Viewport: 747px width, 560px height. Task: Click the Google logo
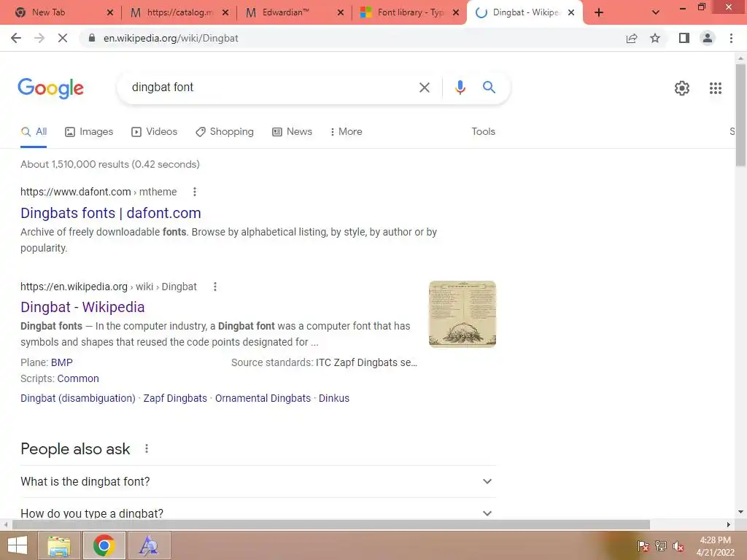click(x=50, y=88)
